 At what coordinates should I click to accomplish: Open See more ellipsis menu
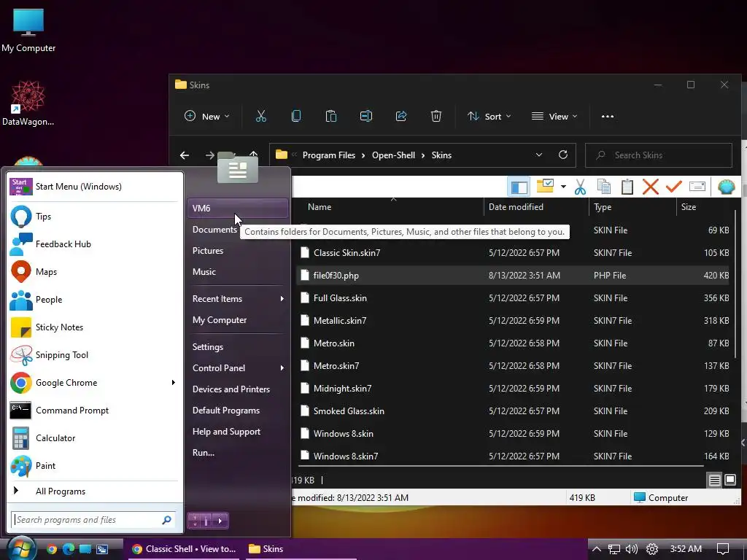608,116
